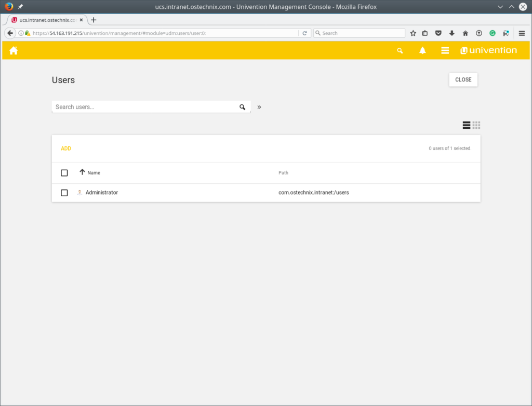Click the magnifier inside the user search field
The image size is (532, 406).
[243, 106]
